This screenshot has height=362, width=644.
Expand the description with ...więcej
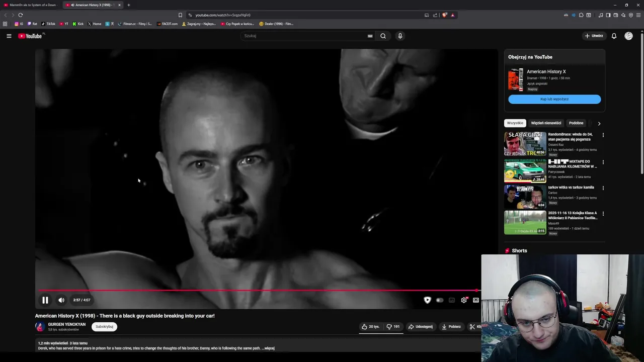click(268, 348)
